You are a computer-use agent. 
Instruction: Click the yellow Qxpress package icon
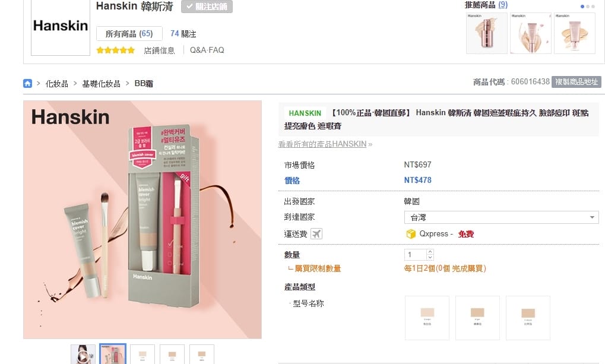tap(411, 233)
